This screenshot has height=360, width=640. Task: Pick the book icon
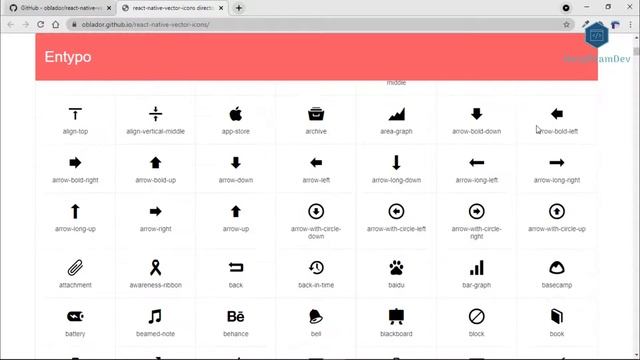click(557, 316)
